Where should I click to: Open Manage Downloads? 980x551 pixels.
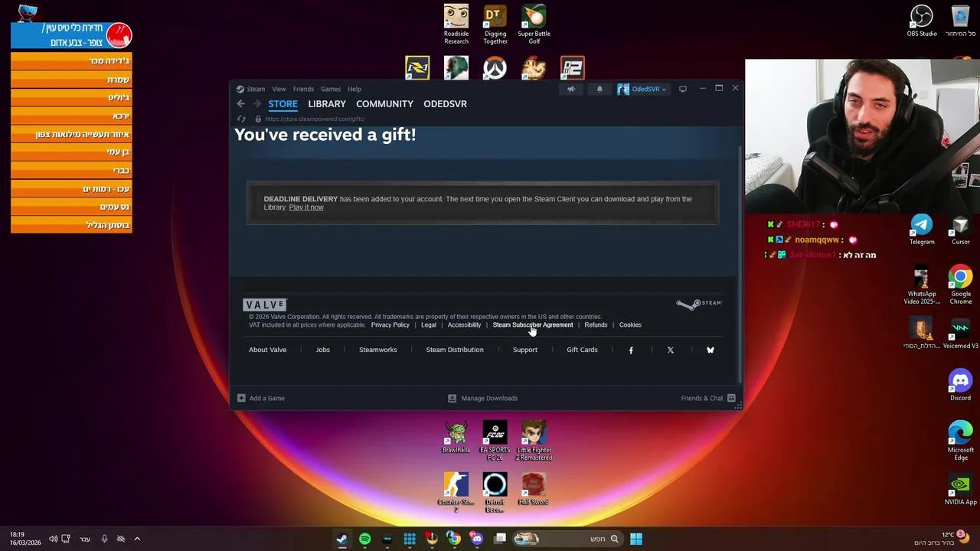pos(483,398)
